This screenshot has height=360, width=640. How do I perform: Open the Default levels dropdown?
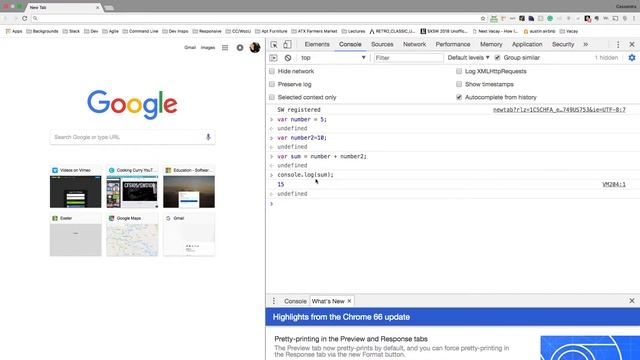point(468,58)
